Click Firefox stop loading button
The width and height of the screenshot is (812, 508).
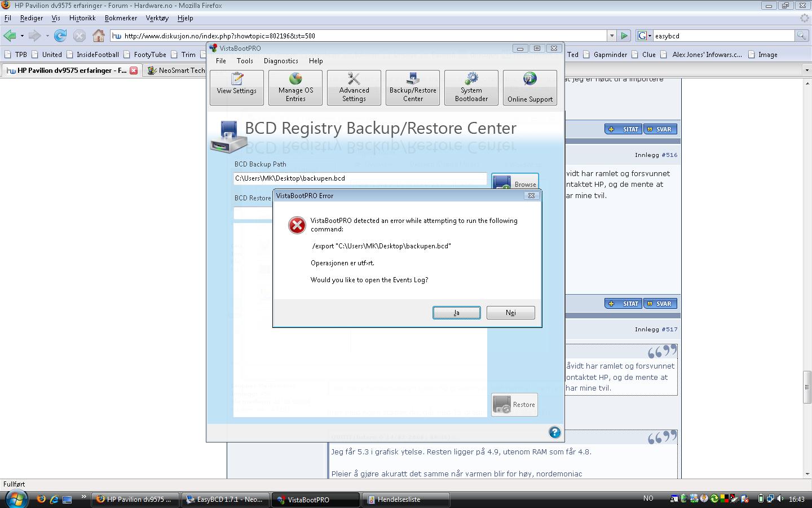[80, 36]
